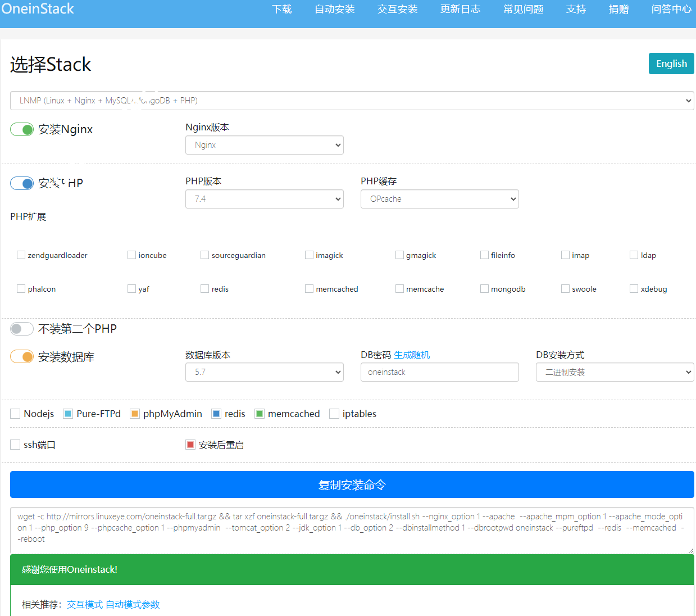Check the swoole extension box
Screen dimensions: 696x616
click(x=565, y=289)
